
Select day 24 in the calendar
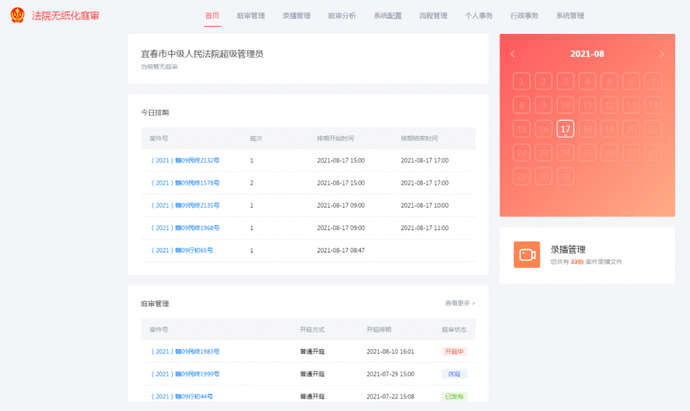[x=565, y=153]
